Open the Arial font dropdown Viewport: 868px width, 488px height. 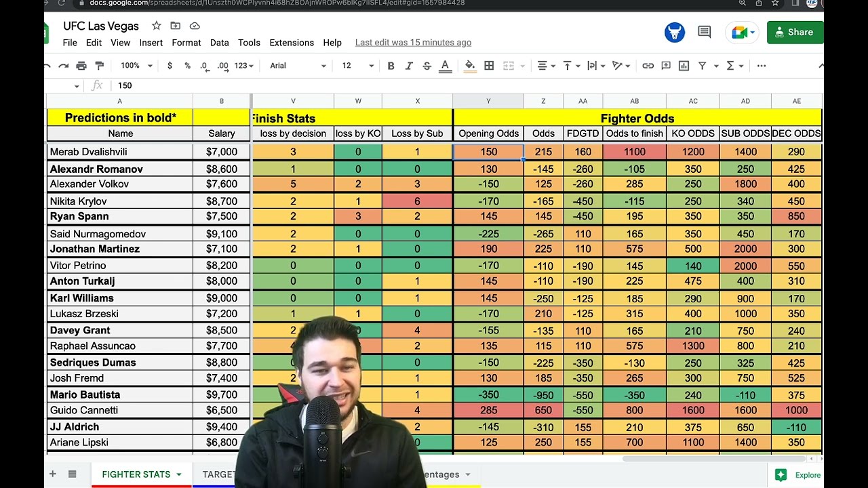[x=298, y=66]
